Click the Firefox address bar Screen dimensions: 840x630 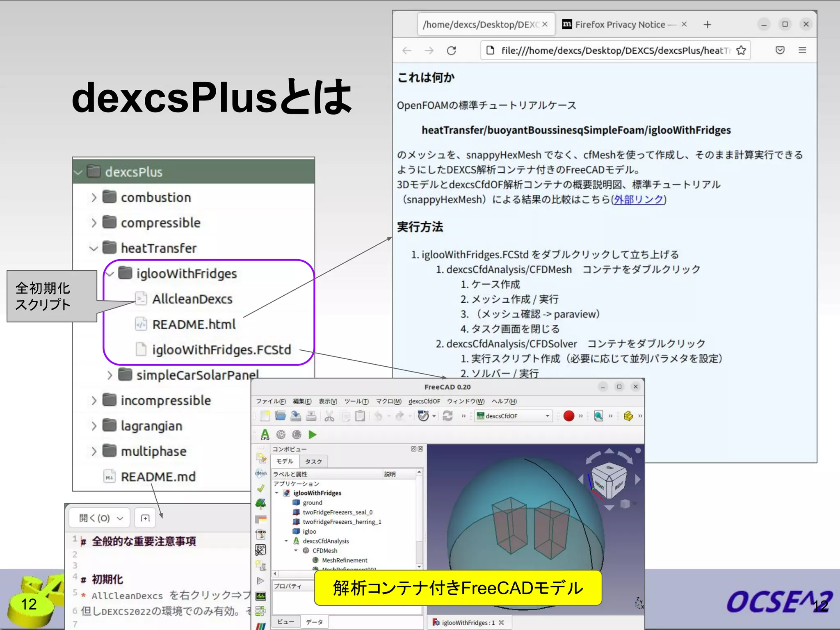click(615, 50)
